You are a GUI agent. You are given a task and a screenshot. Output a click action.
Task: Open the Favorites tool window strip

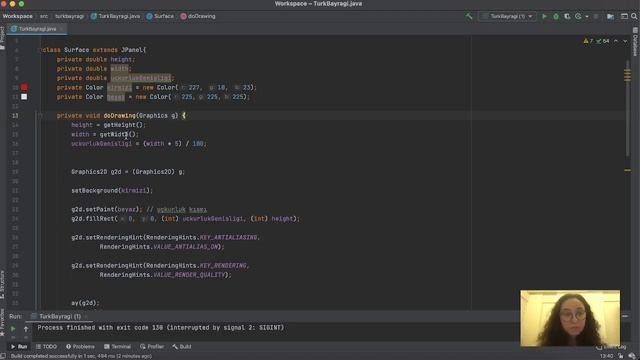2,322
